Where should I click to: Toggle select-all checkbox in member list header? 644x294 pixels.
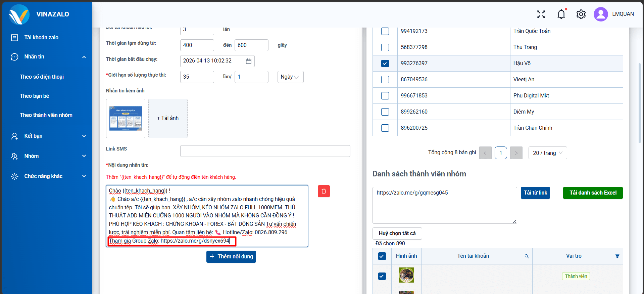click(x=382, y=256)
